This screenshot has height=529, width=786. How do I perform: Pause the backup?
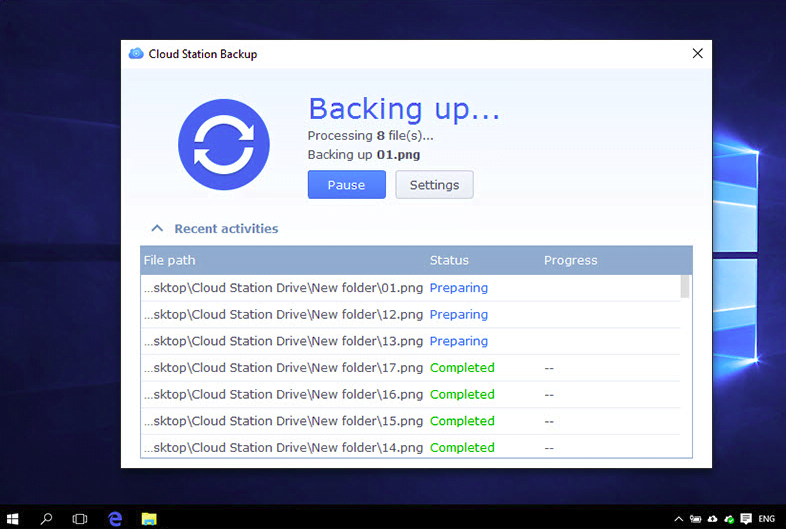point(346,185)
